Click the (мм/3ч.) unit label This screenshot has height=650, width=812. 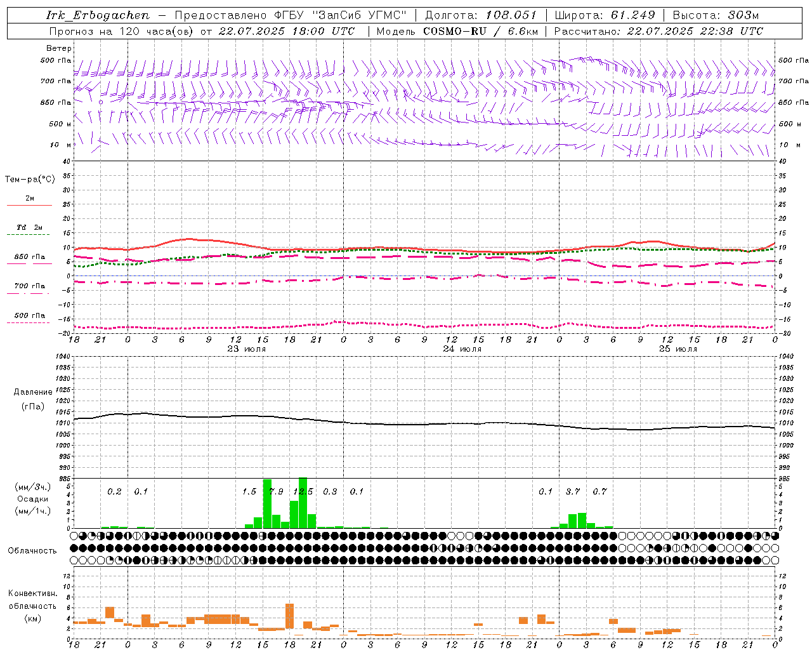[33, 487]
